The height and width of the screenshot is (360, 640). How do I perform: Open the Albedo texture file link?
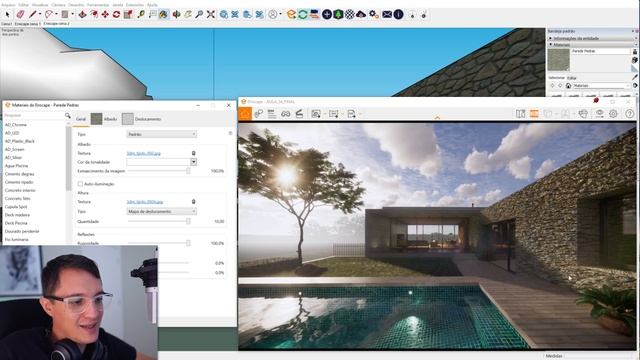click(x=144, y=153)
